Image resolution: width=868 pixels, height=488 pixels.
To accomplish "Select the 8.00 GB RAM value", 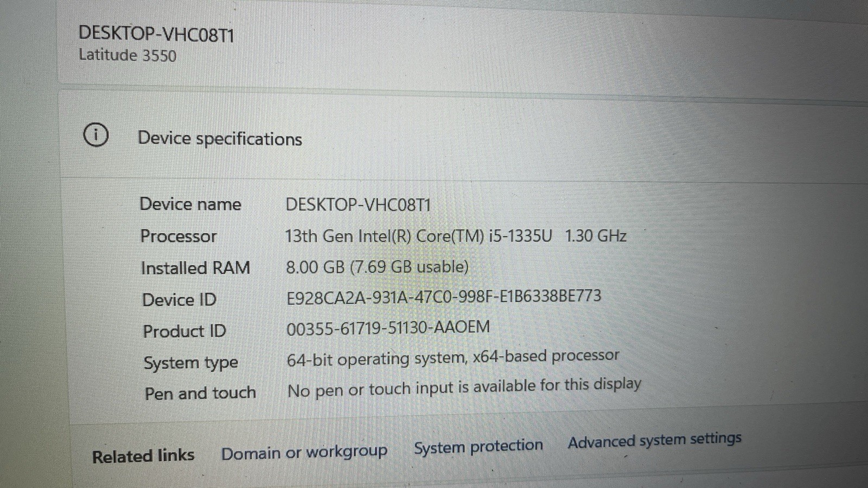I will tap(377, 267).
